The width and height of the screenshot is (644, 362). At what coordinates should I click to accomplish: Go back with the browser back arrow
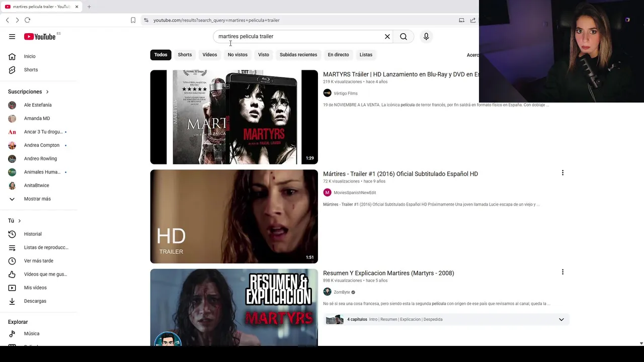pos(7,20)
